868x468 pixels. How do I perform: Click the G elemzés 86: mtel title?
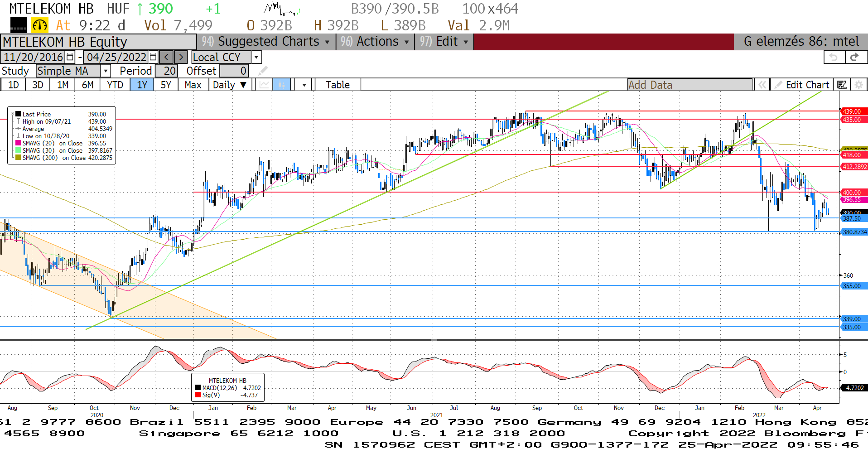(801, 42)
